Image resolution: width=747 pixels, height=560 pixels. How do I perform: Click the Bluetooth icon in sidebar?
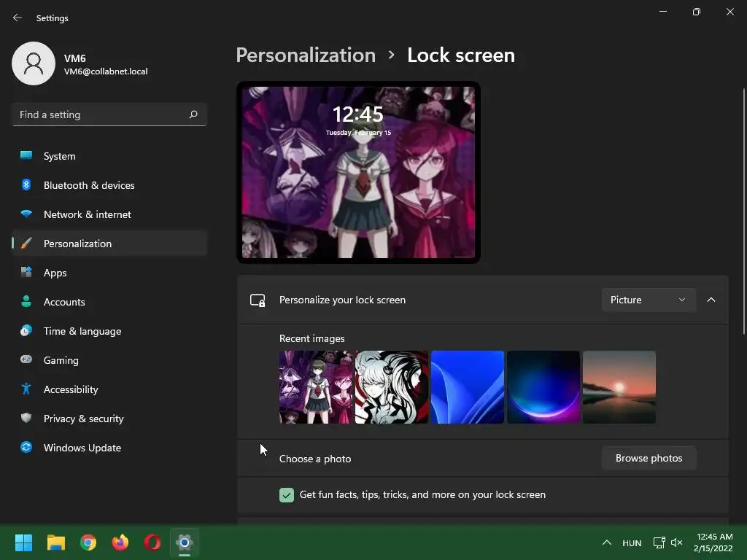[26, 184]
